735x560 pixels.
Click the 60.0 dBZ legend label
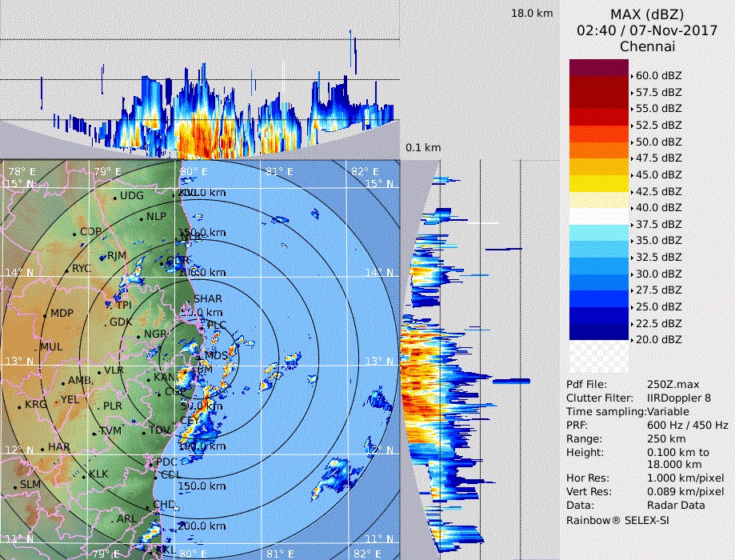coord(658,75)
